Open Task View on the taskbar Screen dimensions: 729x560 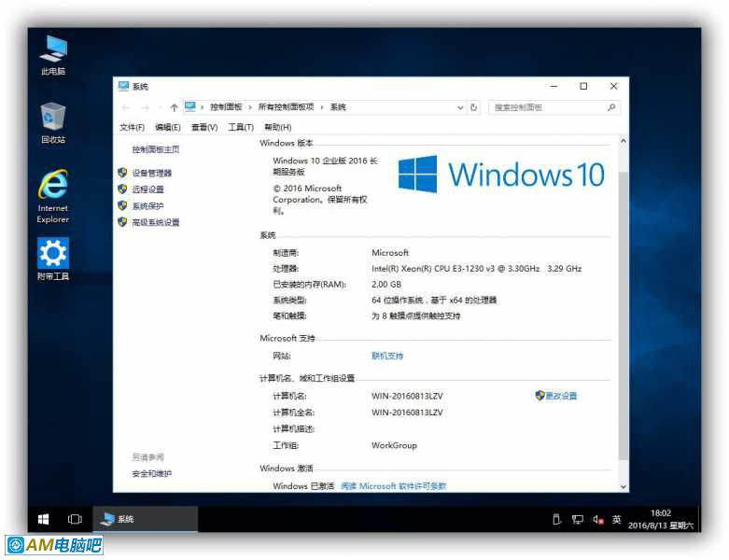click(75, 519)
